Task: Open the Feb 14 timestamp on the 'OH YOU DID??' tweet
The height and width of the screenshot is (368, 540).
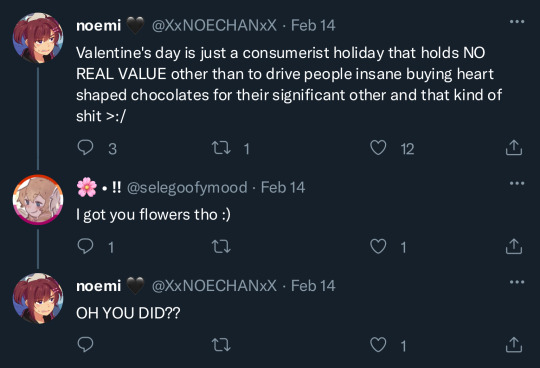Action: (313, 286)
